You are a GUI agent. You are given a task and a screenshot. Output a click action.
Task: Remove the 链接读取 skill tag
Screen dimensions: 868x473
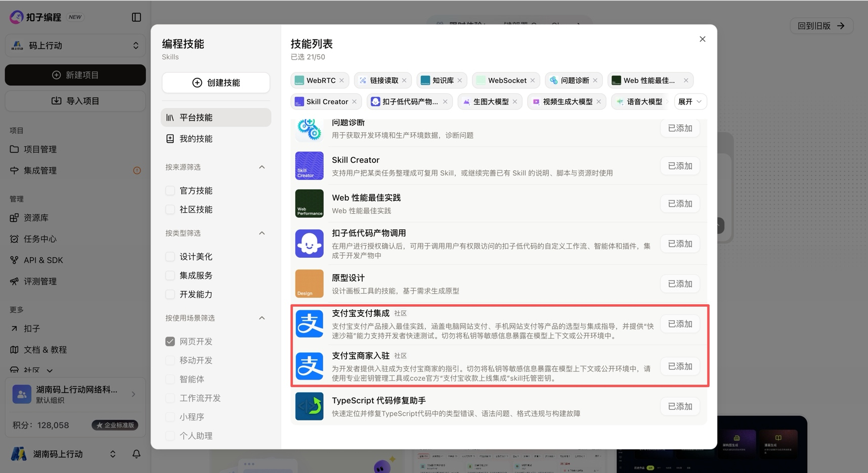(404, 80)
